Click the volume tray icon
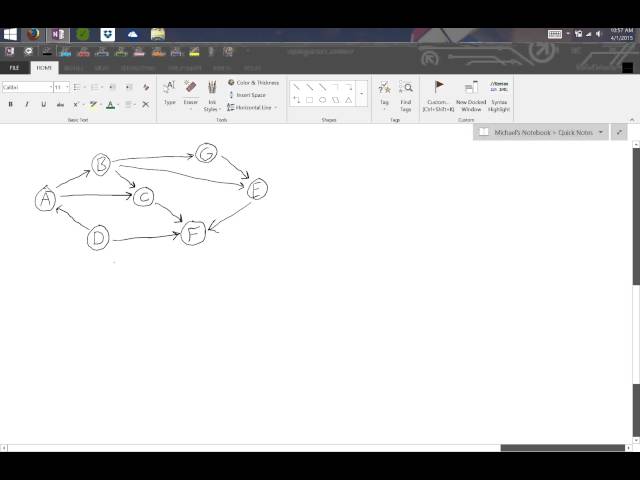 (598, 34)
